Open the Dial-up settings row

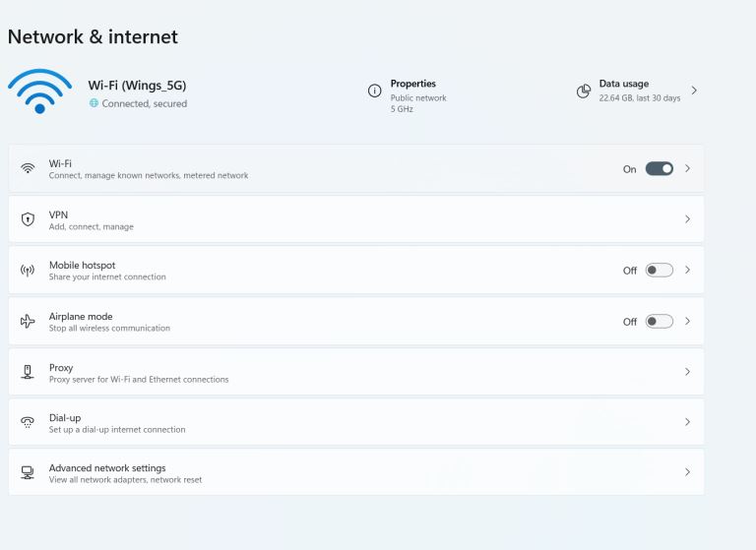point(356,422)
